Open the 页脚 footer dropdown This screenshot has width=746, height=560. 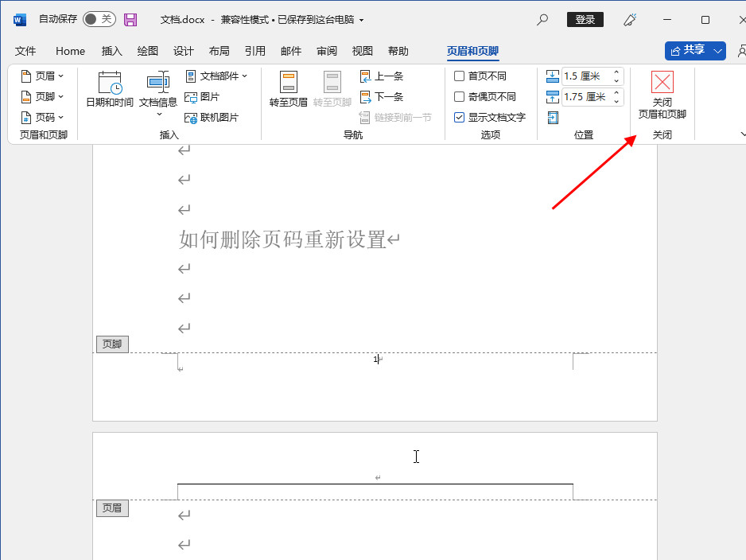[x=42, y=96]
